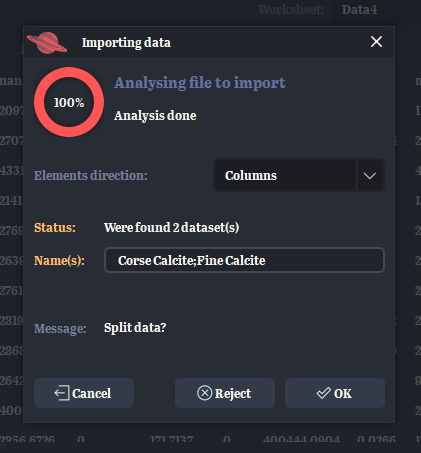Click the red 100% progress ring

point(69,102)
